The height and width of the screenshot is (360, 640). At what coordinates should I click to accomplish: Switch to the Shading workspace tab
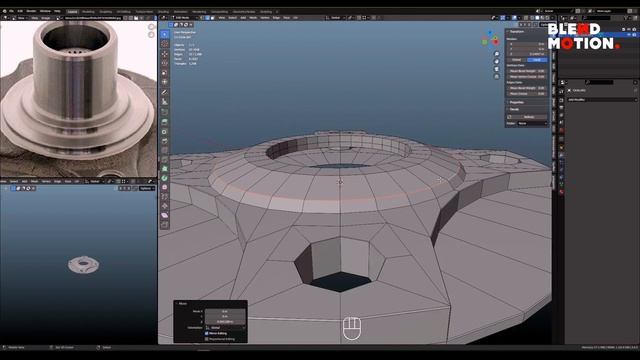click(163, 11)
